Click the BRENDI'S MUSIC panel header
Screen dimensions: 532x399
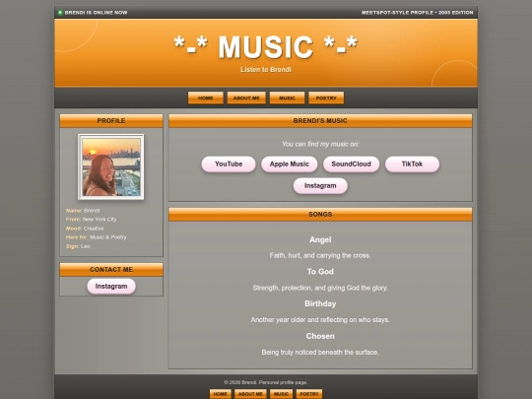tap(320, 121)
